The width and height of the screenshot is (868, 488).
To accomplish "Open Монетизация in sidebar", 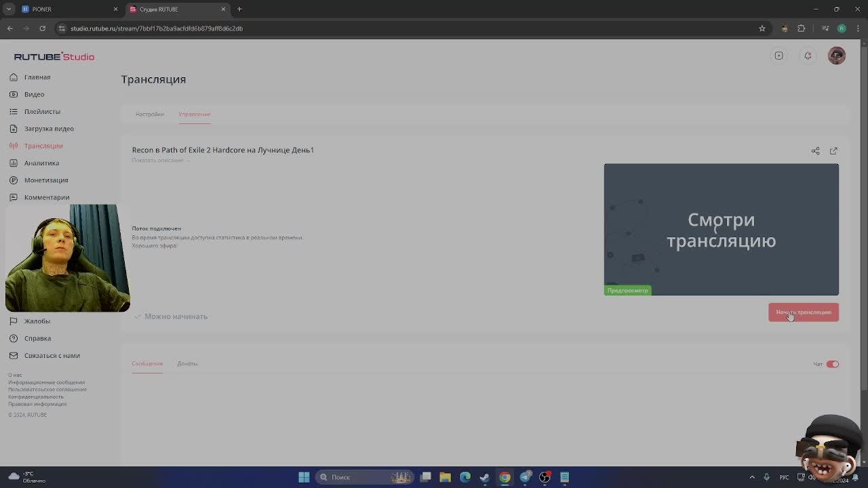I will (46, 180).
